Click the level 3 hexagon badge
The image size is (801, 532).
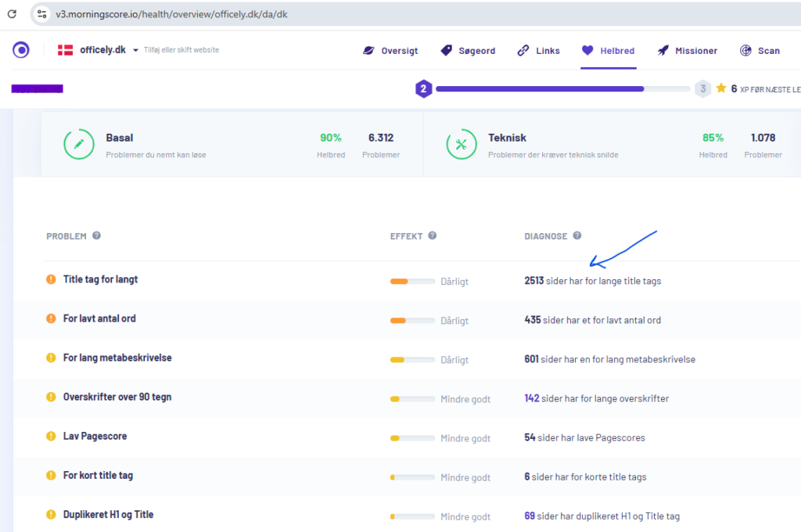(703, 89)
